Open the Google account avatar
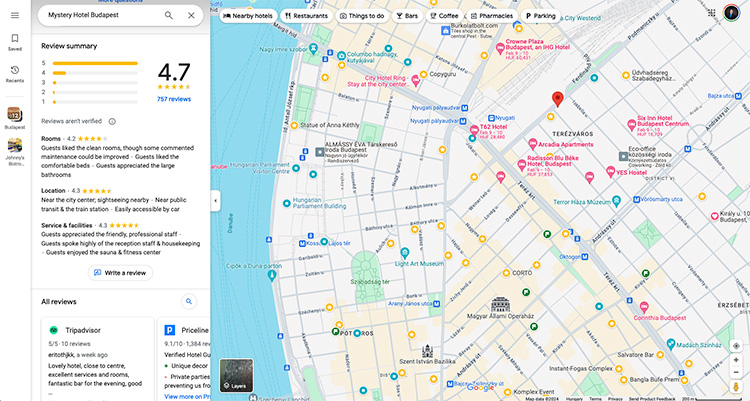 point(731,13)
